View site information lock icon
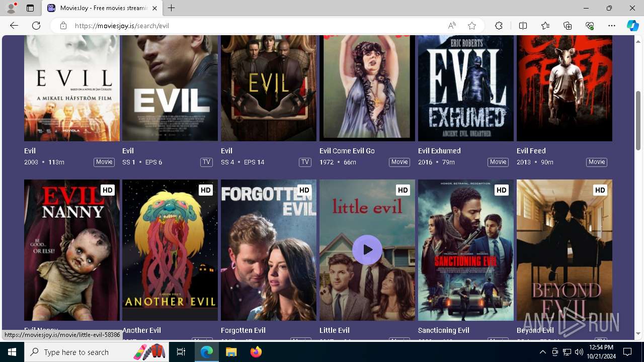This screenshot has width=644, height=362. coord(63,26)
